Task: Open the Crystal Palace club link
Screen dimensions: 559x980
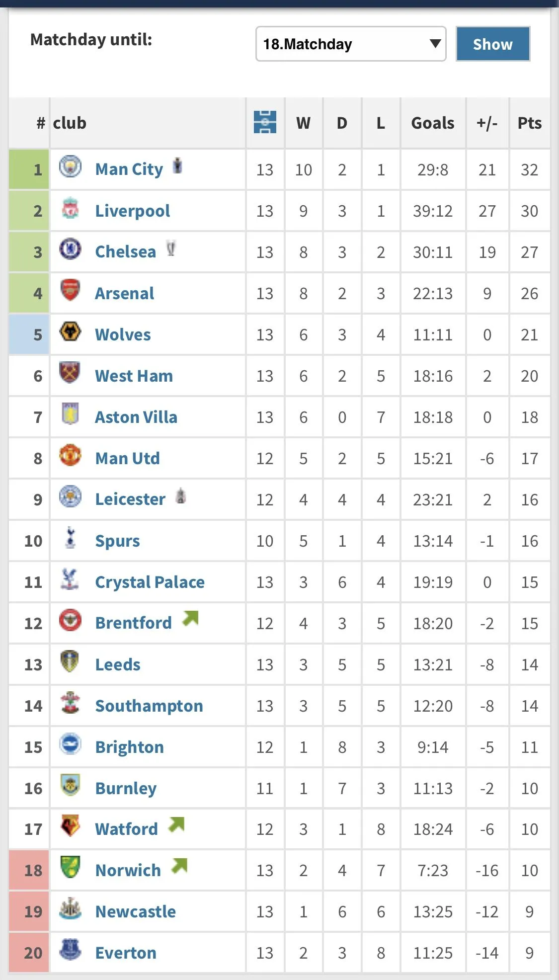Action: tap(150, 582)
